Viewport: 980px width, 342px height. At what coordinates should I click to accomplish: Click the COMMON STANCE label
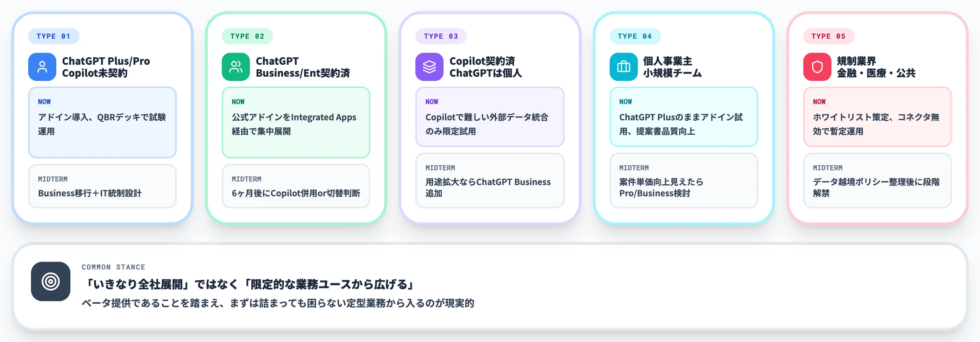coord(113,267)
